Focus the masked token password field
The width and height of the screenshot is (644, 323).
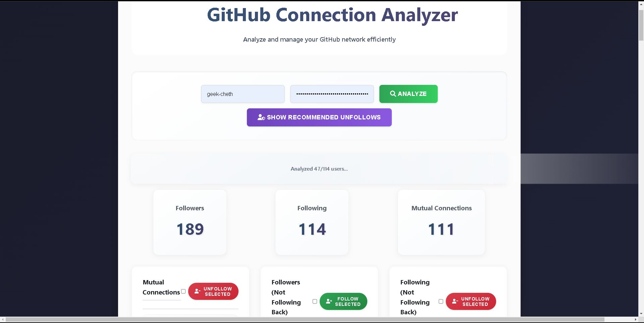[332, 94]
